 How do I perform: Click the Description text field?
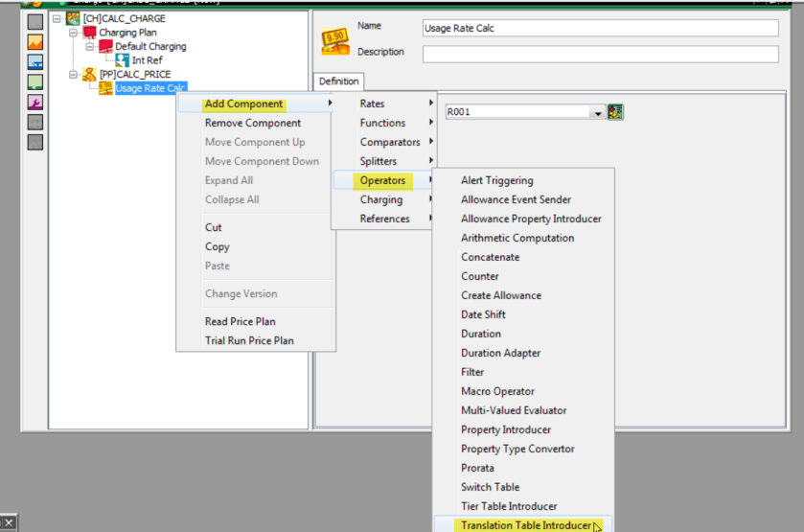tap(600, 54)
